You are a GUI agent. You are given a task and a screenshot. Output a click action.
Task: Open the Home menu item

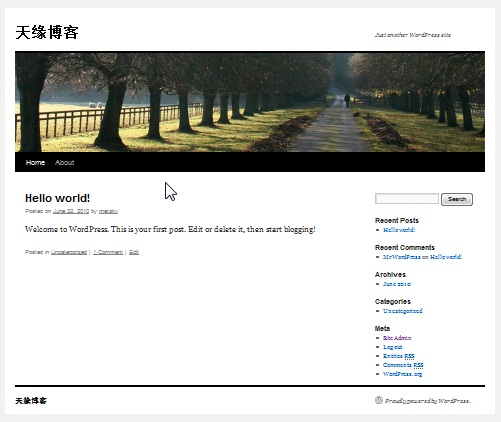(35, 162)
